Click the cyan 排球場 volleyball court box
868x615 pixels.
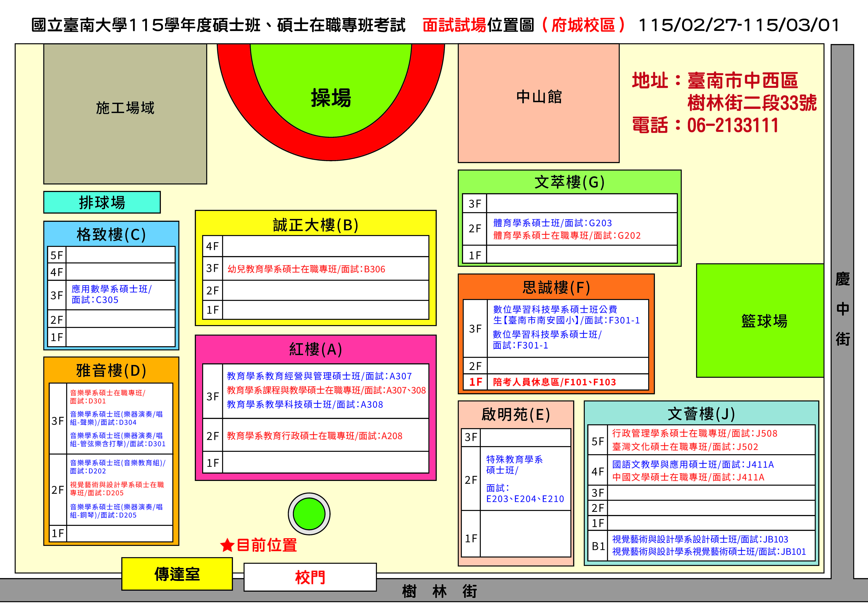(x=102, y=202)
